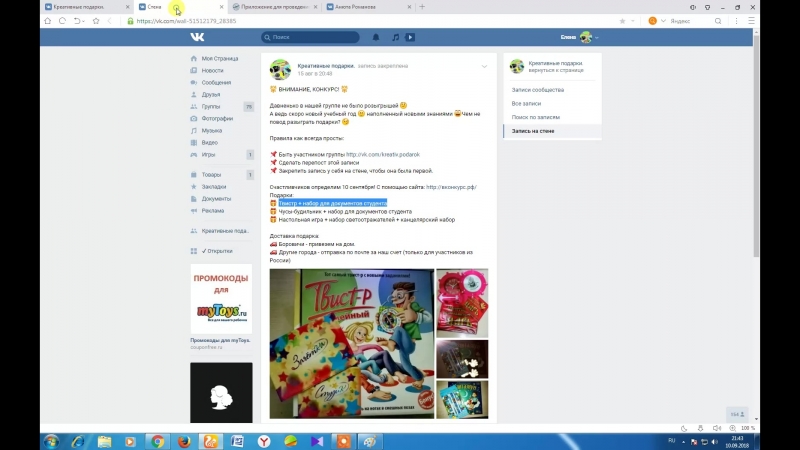Open Google Chrome from the Windows taskbar
Screen dimensions: 800x450
158,441
